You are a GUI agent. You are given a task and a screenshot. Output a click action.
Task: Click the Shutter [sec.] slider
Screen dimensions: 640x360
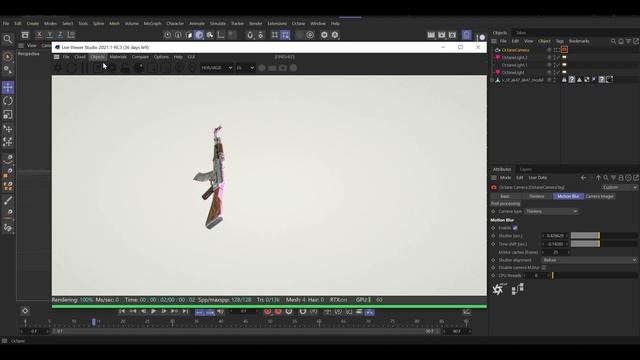click(604, 236)
